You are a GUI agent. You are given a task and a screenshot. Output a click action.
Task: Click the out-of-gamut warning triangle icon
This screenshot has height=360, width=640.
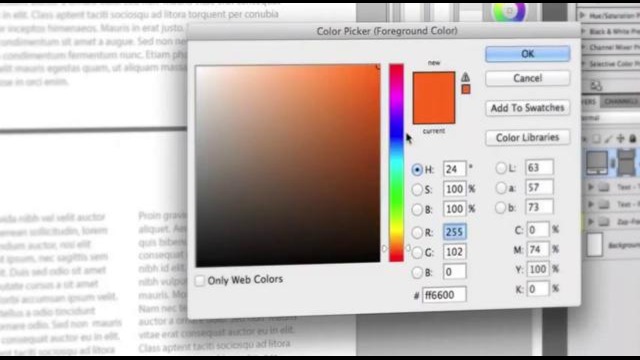coord(466,77)
